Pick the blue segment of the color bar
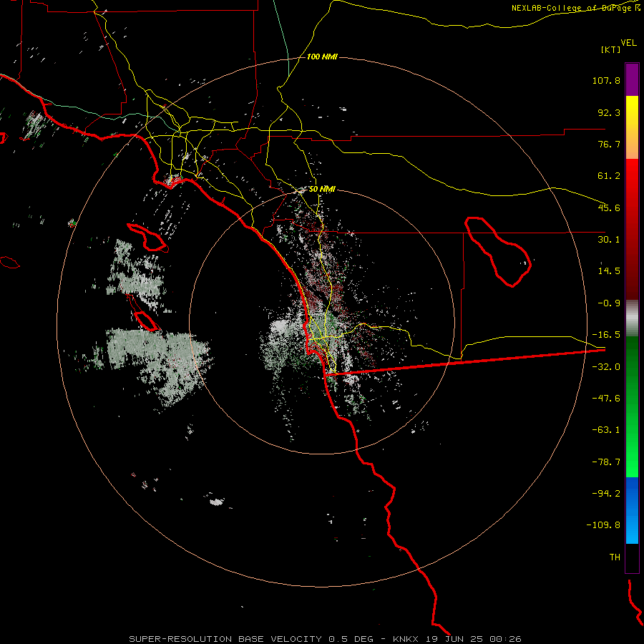The height and width of the screenshot is (644, 644). [632, 510]
